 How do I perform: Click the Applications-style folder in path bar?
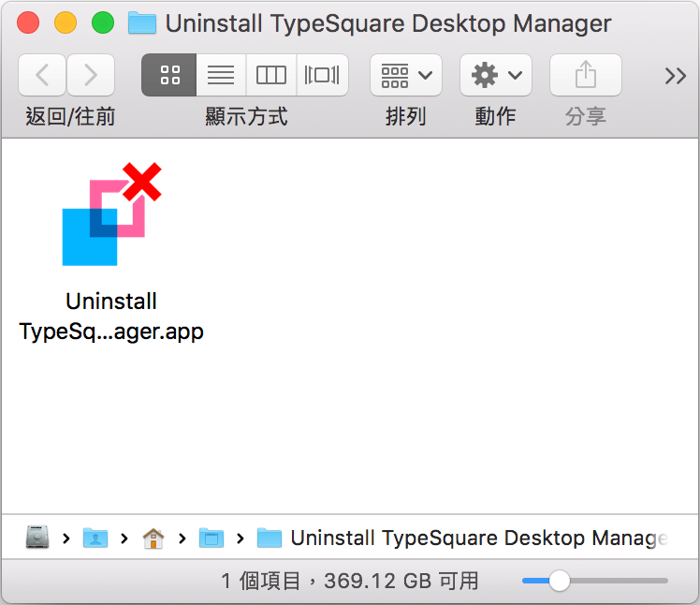tap(211, 538)
